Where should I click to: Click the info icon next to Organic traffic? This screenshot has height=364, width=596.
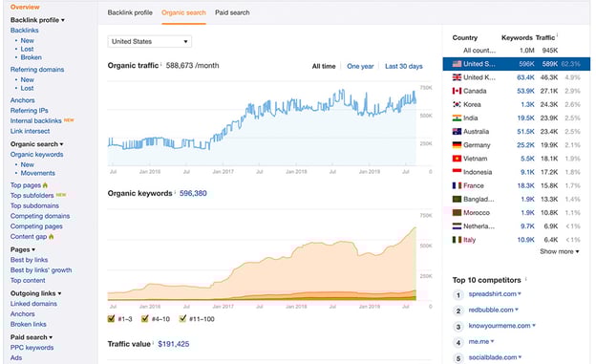(x=161, y=64)
